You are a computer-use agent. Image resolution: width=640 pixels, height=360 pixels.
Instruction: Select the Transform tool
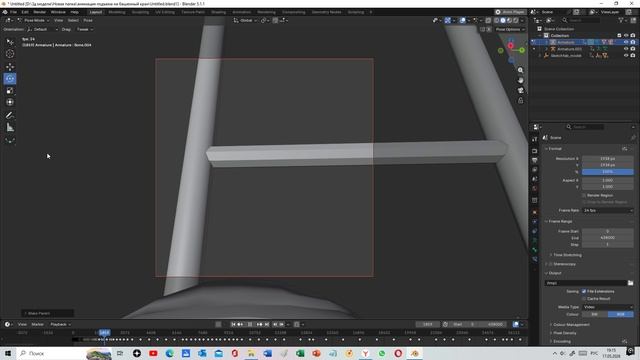point(10,102)
